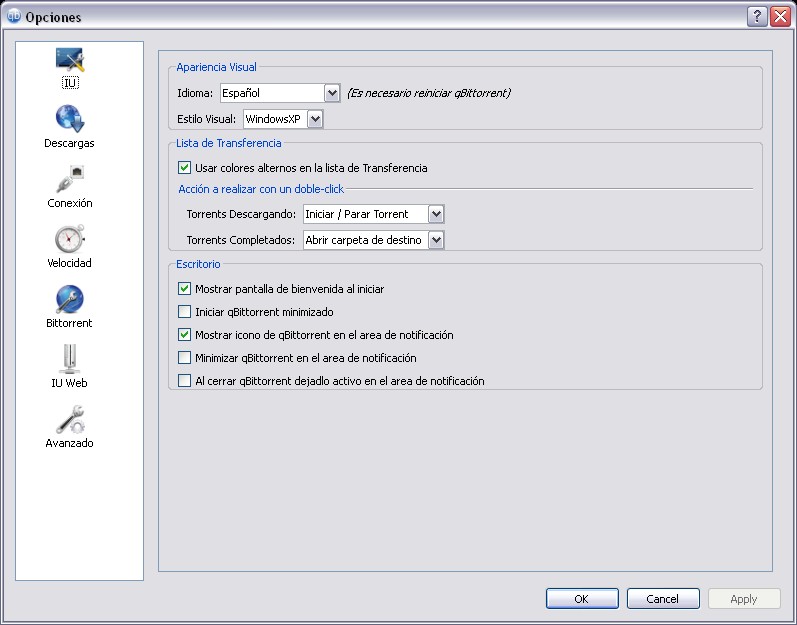The image size is (797, 625).
Task: Check Minimizar qBittorrent en el area de notificación
Action: click(x=185, y=358)
